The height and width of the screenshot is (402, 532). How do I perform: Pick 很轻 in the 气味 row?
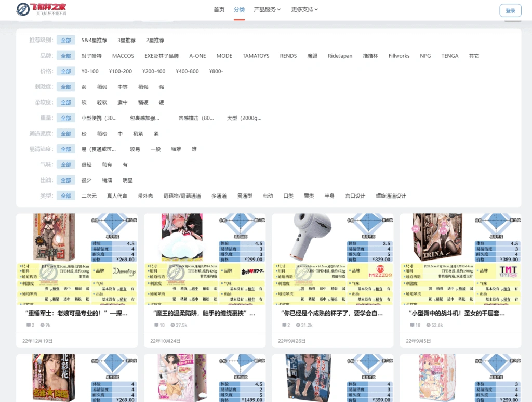[x=87, y=165]
